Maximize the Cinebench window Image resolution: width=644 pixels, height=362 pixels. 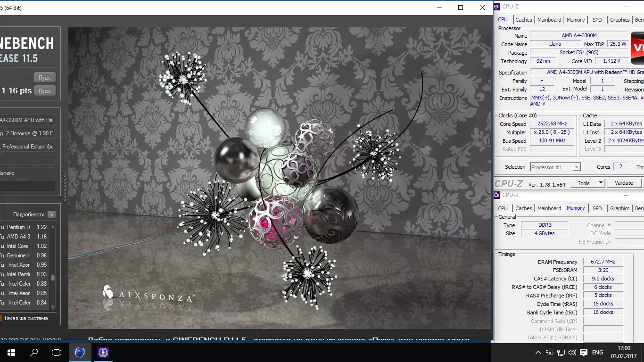point(461,8)
